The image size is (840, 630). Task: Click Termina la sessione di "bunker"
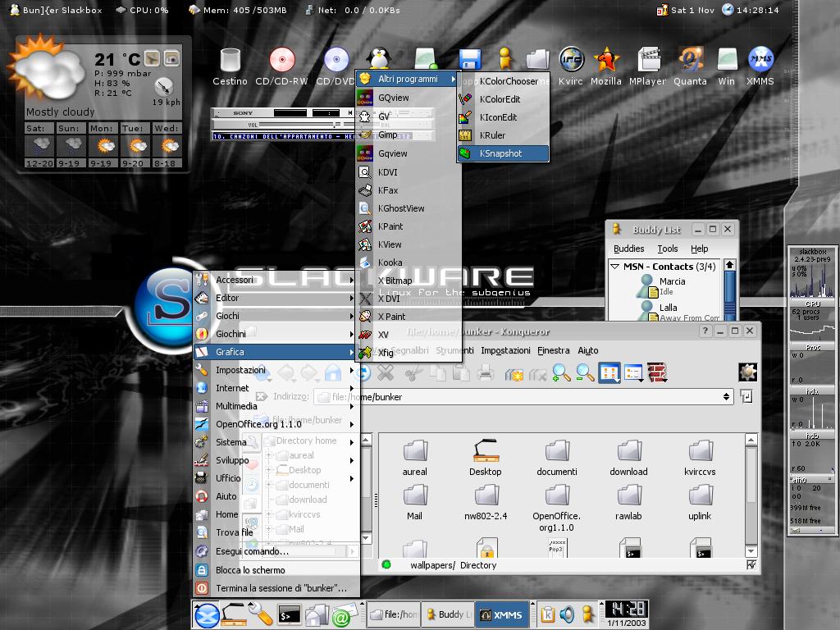276,588
